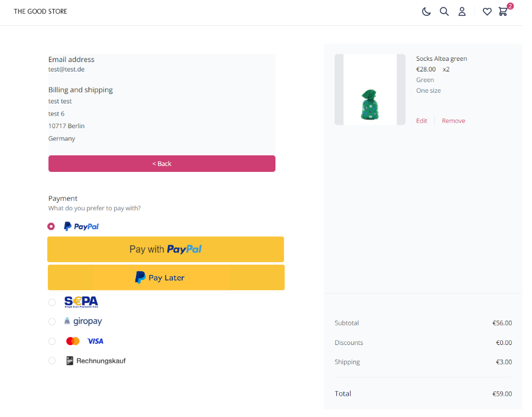Open THE GOOD STORE home link
The height and width of the screenshot is (417, 532).
(41, 12)
